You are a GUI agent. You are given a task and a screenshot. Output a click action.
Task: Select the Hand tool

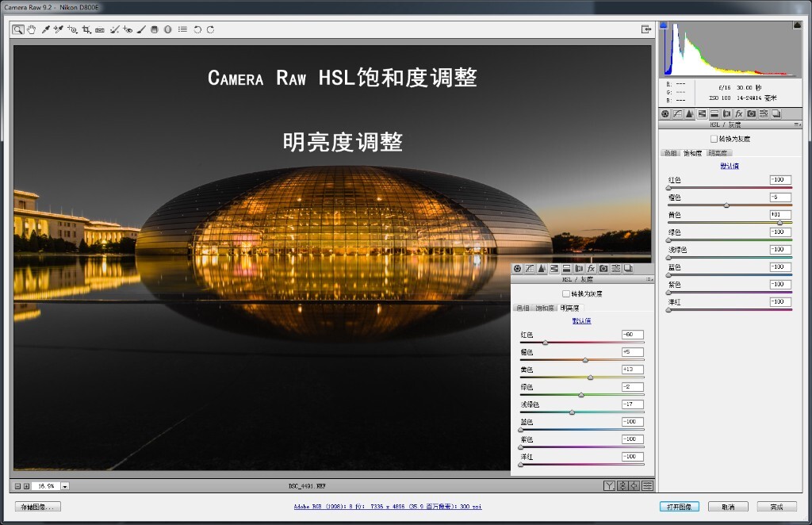click(x=32, y=29)
